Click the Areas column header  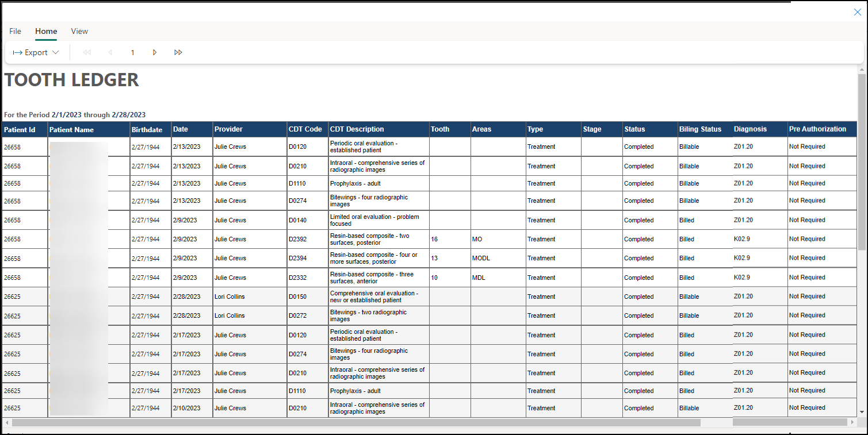(x=498, y=129)
